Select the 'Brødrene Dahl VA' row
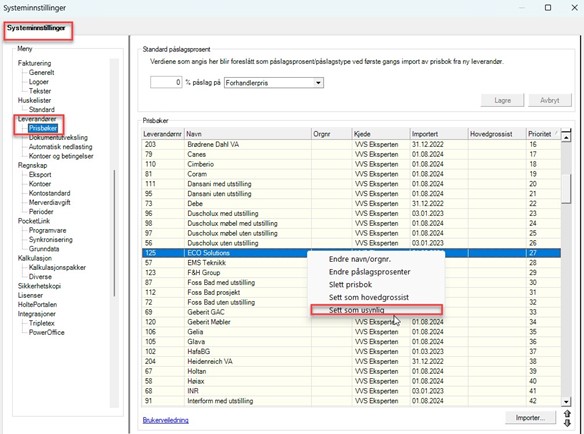Screen dimensions: 584x434 351,145
